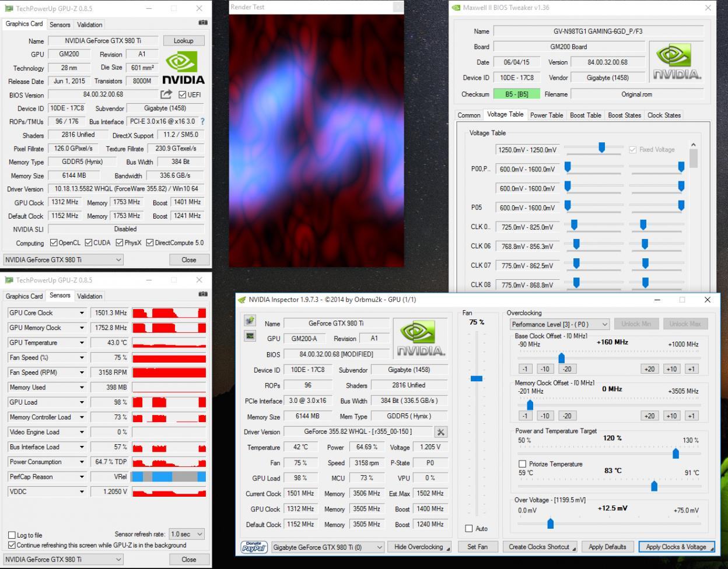Screen dimensions: 728x569
Task: Toggle Continue refreshing in background checkbox
Action: (12, 545)
